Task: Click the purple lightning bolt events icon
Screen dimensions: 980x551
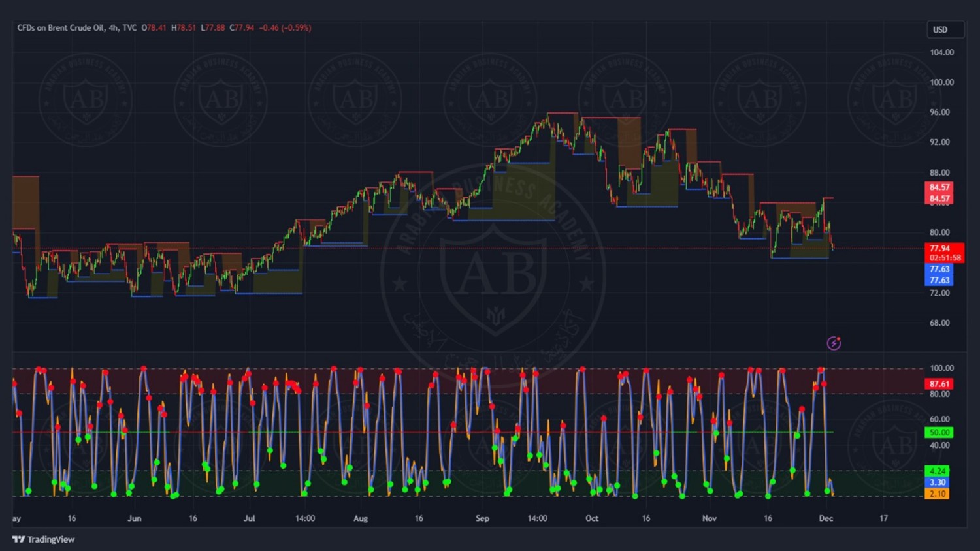Action: (x=834, y=343)
